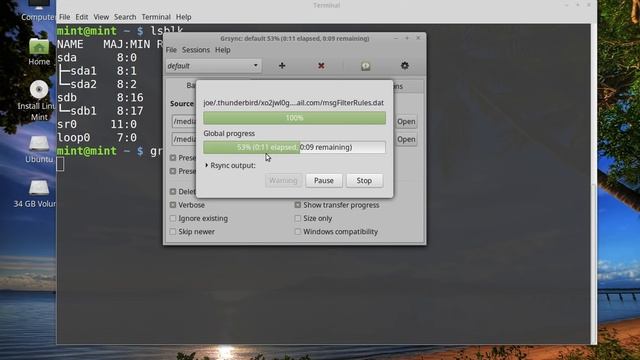
Task: Open the Computer desktop icon
Action: click(39, 10)
